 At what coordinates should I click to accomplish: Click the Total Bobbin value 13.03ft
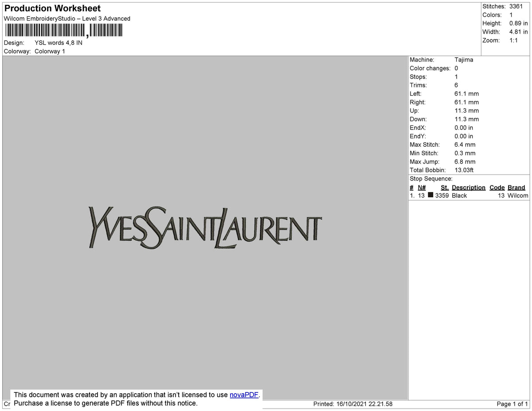pos(464,170)
